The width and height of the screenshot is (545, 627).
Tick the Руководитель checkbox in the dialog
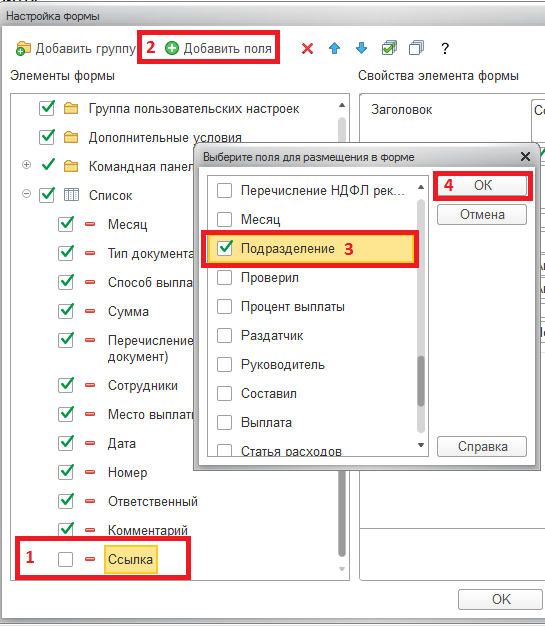224,364
